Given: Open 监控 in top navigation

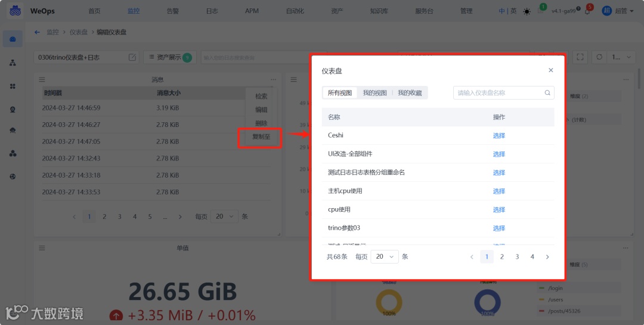Looking at the screenshot, I should click(134, 11).
